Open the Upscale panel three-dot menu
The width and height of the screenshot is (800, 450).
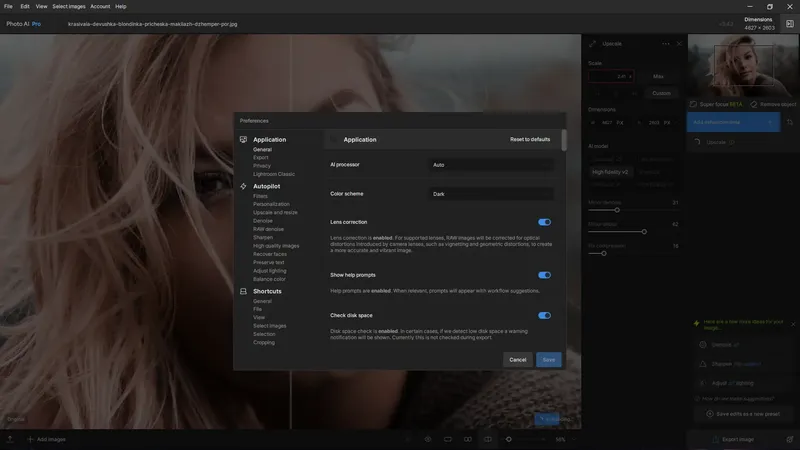pos(666,44)
